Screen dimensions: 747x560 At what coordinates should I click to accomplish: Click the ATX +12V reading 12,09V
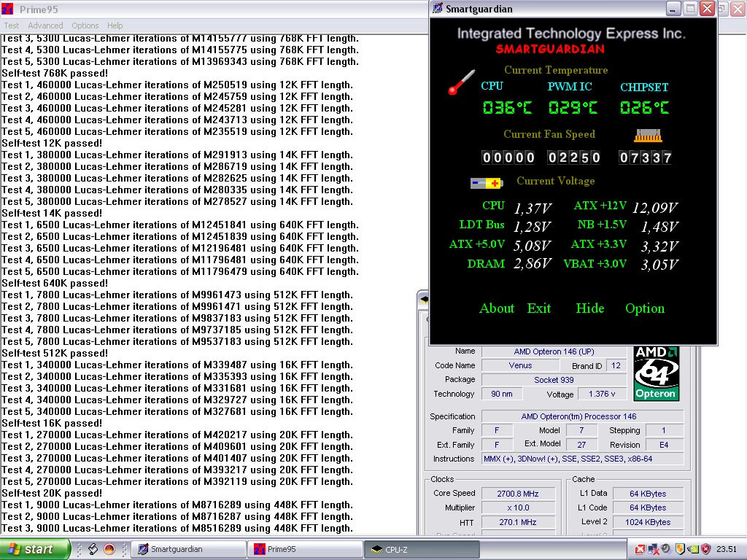point(655,208)
